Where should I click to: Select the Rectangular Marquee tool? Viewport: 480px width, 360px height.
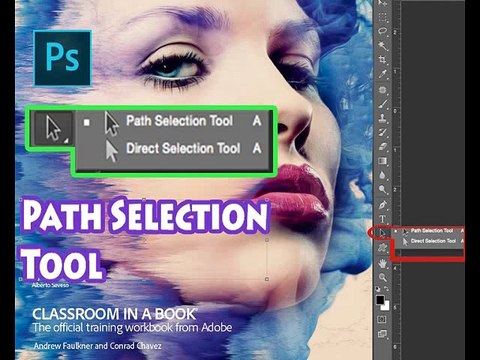pos(383,17)
